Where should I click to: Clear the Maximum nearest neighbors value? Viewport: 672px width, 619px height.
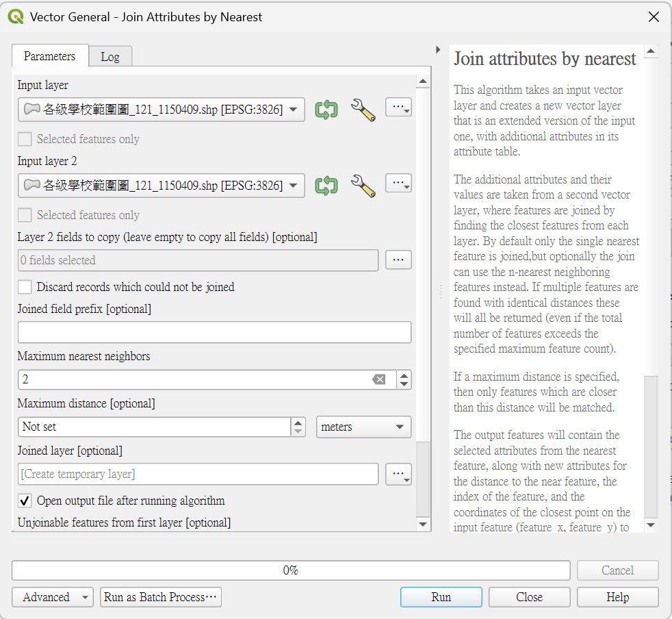379,379
